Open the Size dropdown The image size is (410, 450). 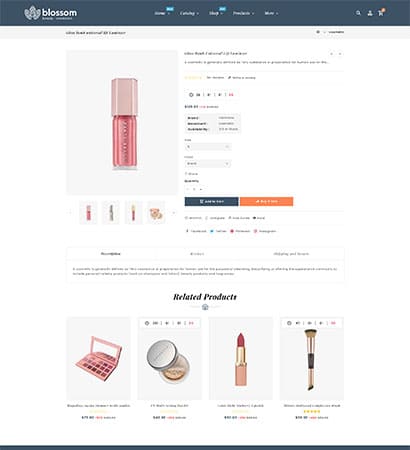(x=208, y=147)
